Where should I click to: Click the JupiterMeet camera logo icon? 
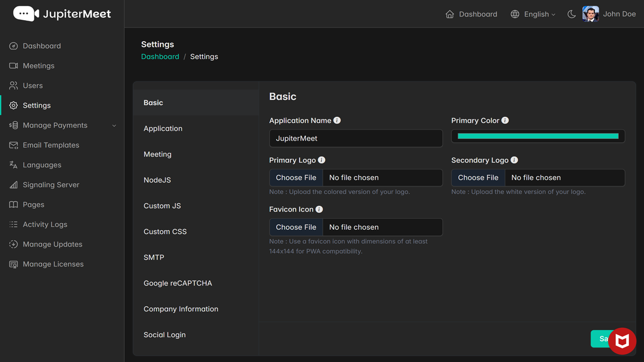[26, 14]
